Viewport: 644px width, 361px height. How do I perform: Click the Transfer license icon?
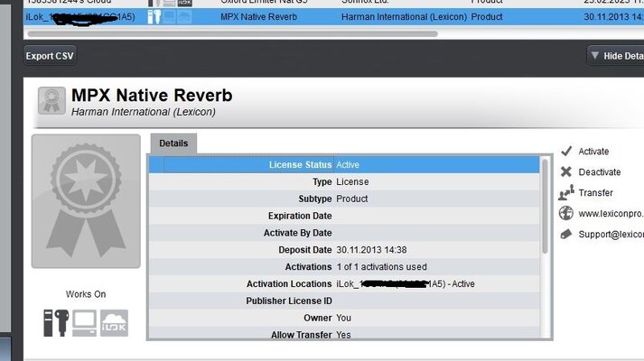(x=566, y=192)
